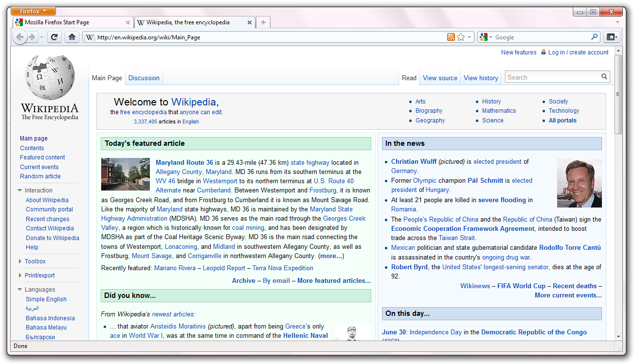Expand the Print/export sidebar section
The image size is (635, 364).
pyautogui.click(x=20, y=276)
